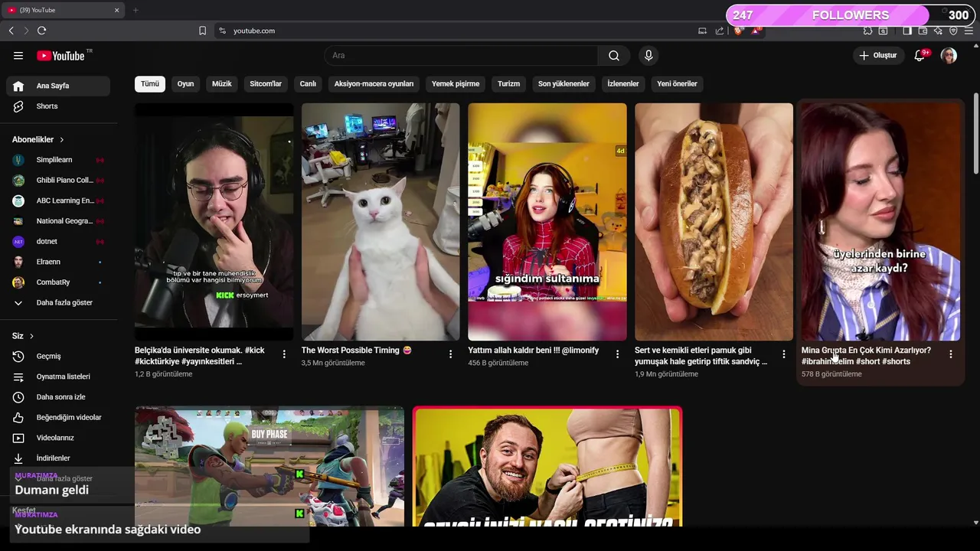
Task: Open options menu for Belçika'da üniversite video
Action: pyautogui.click(x=284, y=354)
